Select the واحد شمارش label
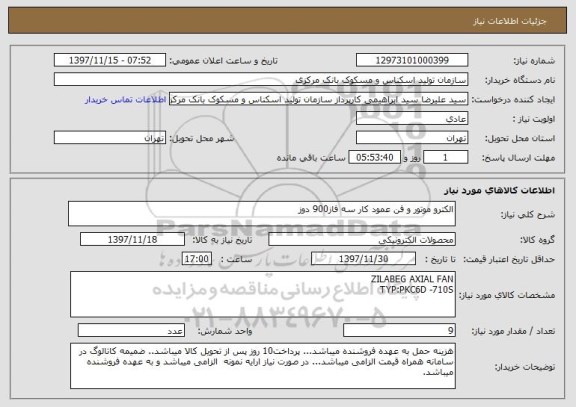This screenshot has height=407, width=576. (225, 331)
